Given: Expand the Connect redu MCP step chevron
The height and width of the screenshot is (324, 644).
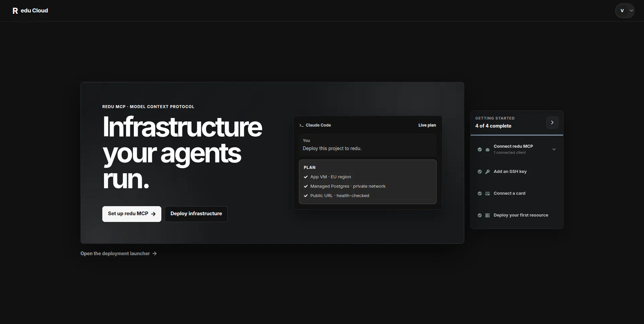Looking at the screenshot, I should click(554, 149).
